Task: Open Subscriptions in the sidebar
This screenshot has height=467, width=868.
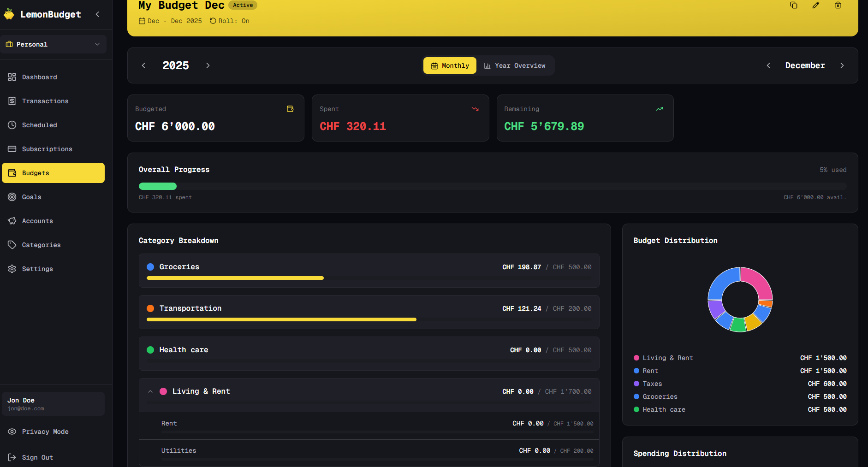Action: (x=47, y=149)
